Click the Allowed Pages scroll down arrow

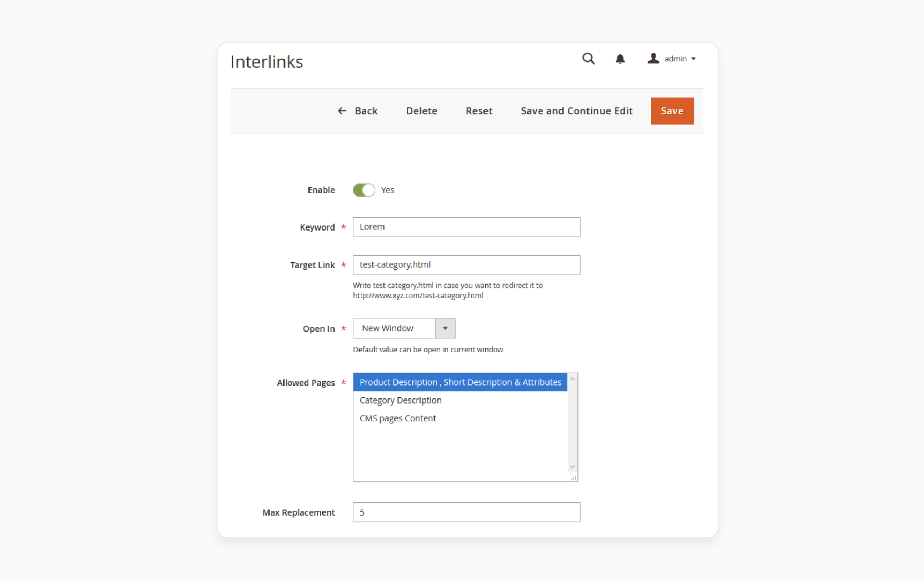[x=572, y=467]
